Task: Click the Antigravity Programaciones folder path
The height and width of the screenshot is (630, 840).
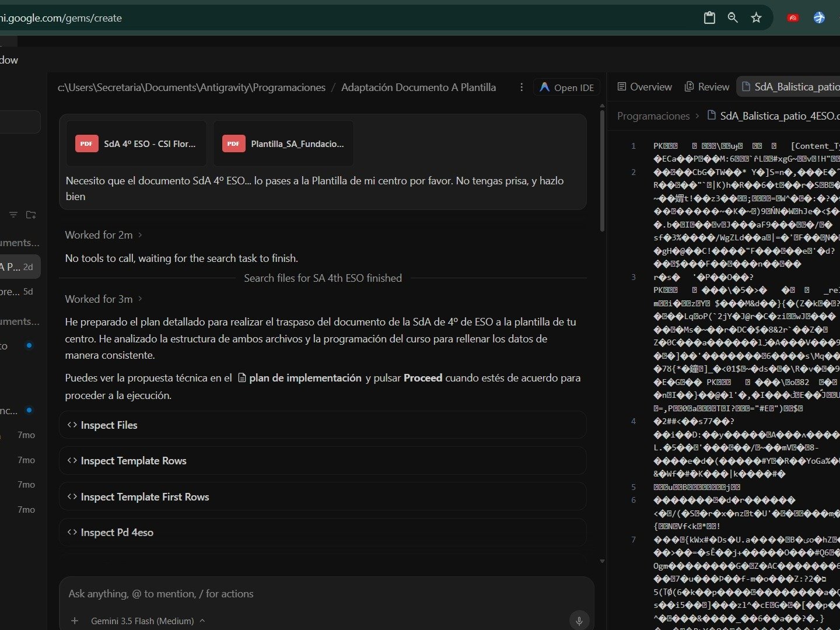Action: [191, 87]
